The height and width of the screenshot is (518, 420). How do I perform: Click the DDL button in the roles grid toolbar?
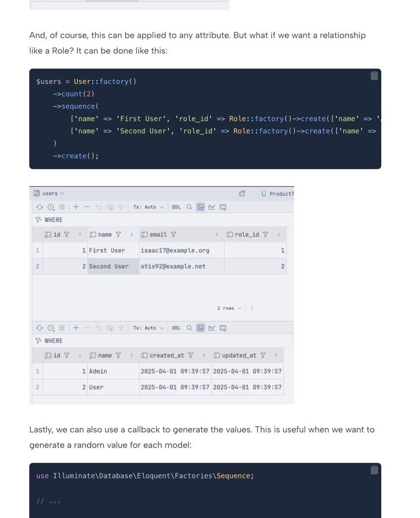pyautogui.click(x=176, y=328)
